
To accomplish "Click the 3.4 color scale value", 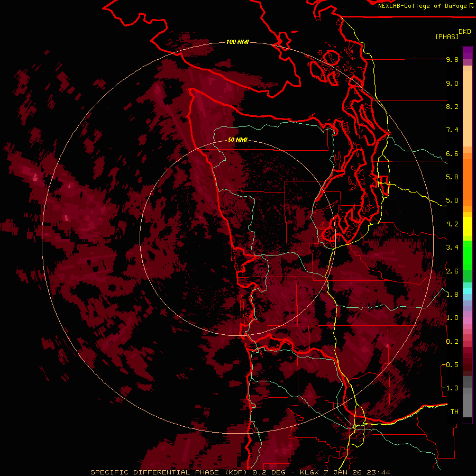I will (x=452, y=248).
